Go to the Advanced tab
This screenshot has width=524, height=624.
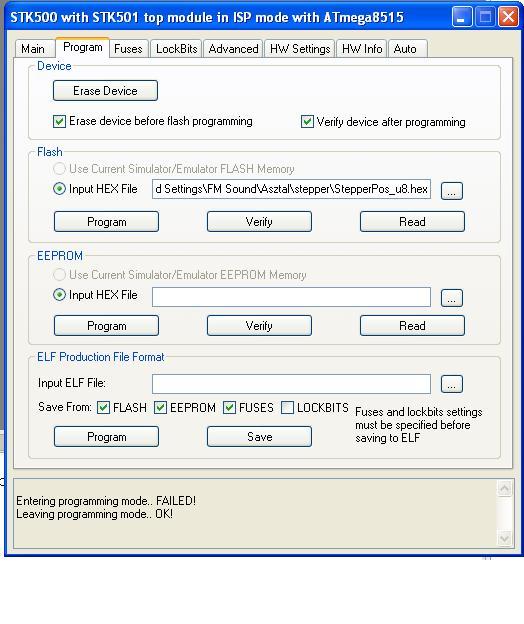(233, 49)
